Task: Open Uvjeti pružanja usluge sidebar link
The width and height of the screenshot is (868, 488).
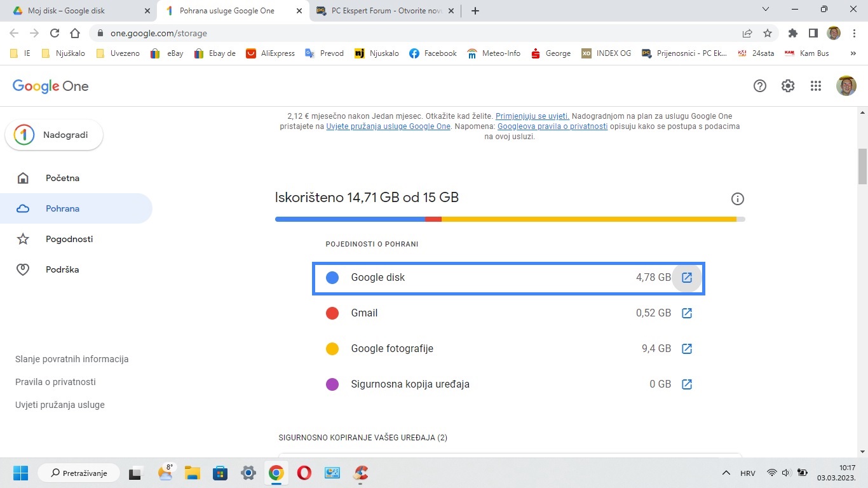Action: [x=60, y=405]
